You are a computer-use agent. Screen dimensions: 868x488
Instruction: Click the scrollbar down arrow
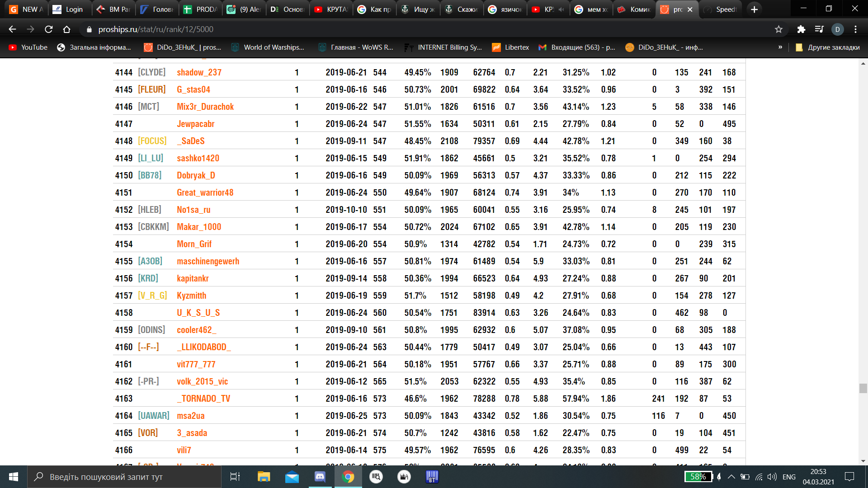click(x=863, y=461)
